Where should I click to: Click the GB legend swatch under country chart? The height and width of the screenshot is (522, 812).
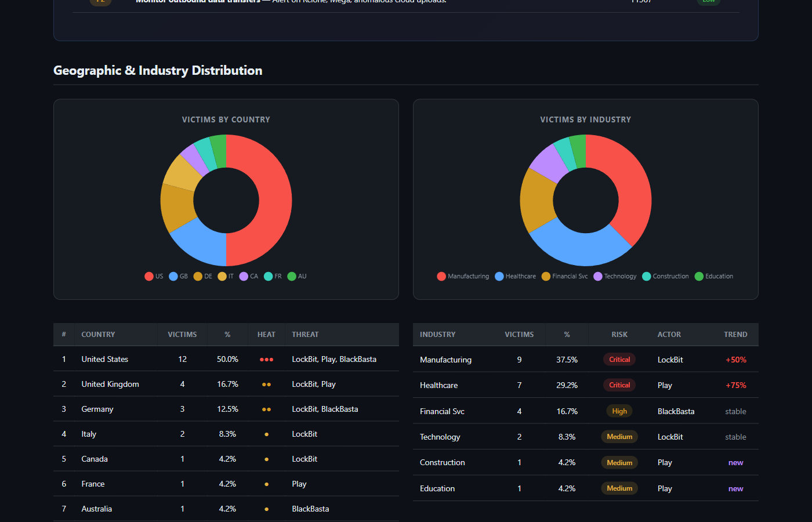tap(173, 276)
